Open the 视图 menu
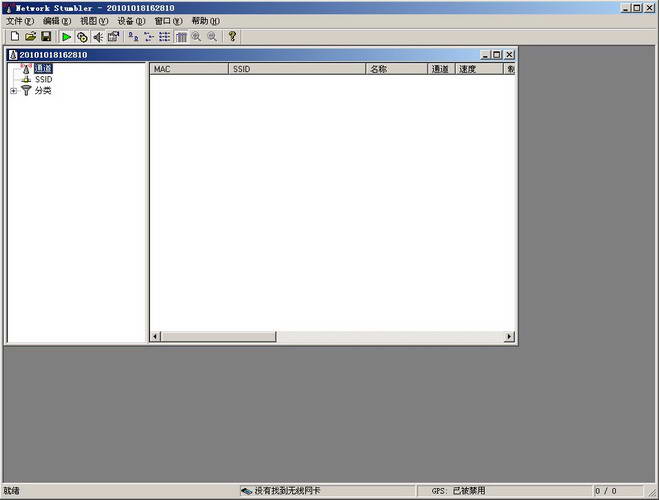659x500 pixels. [x=94, y=21]
